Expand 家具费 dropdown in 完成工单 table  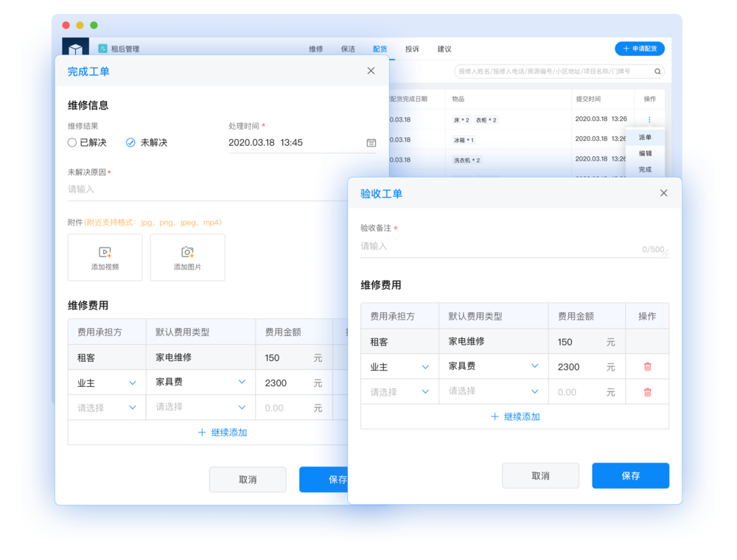coord(242,382)
